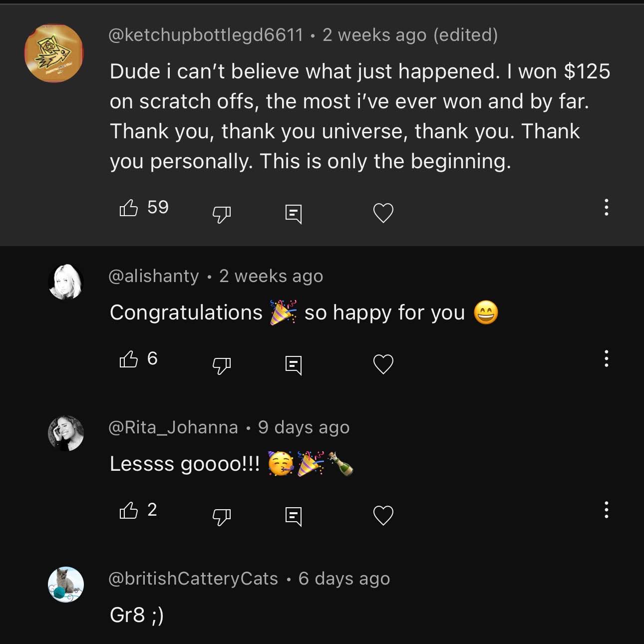
Task: Reply to alishanty's comment
Action: (294, 365)
